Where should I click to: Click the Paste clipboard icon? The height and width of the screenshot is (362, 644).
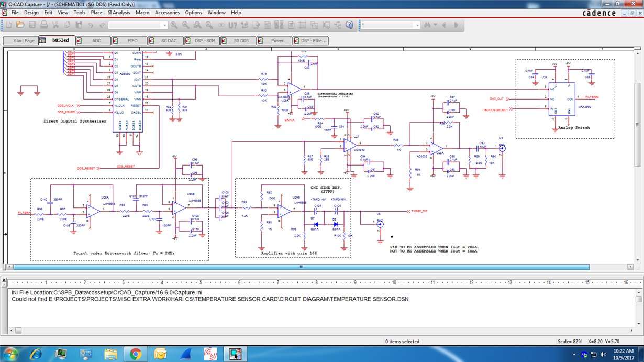point(79,25)
